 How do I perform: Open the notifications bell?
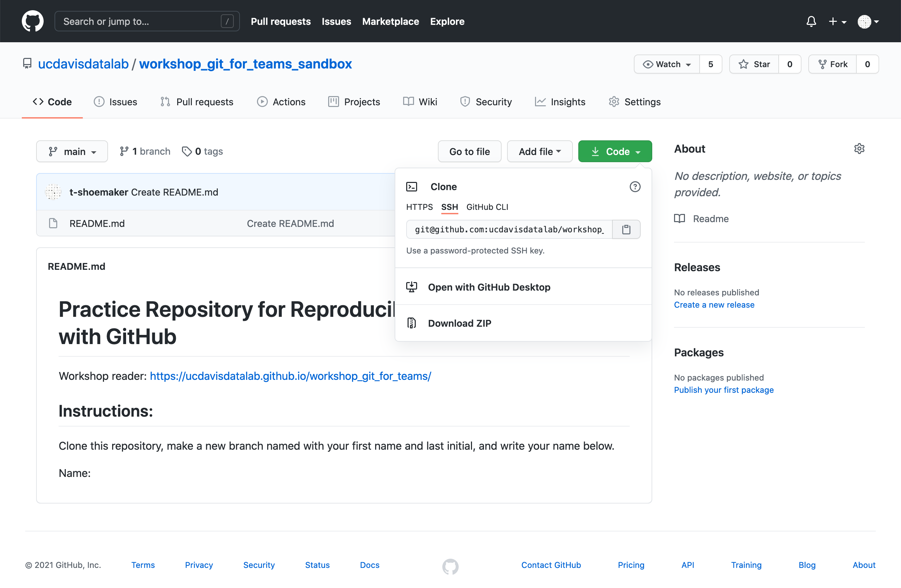point(811,21)
